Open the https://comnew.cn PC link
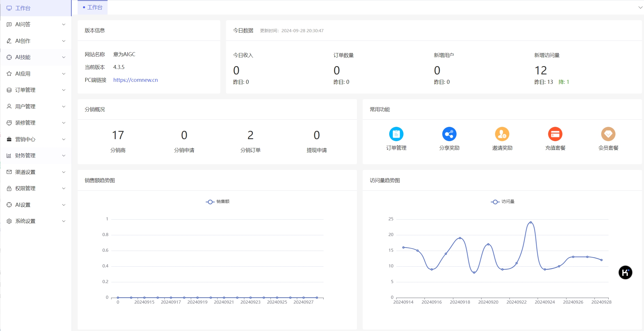Screen dimensions: 644x331 (x=136, y=80)
